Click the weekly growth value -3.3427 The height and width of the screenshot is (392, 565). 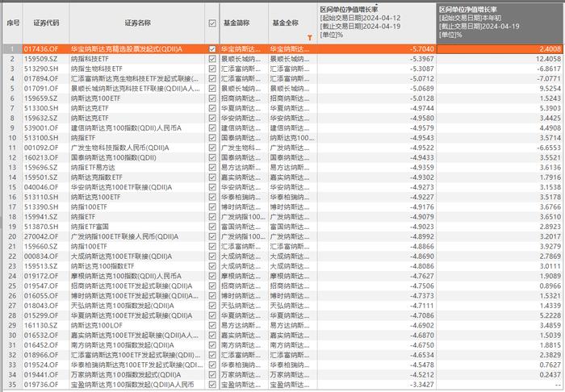[x=422, y=385]
